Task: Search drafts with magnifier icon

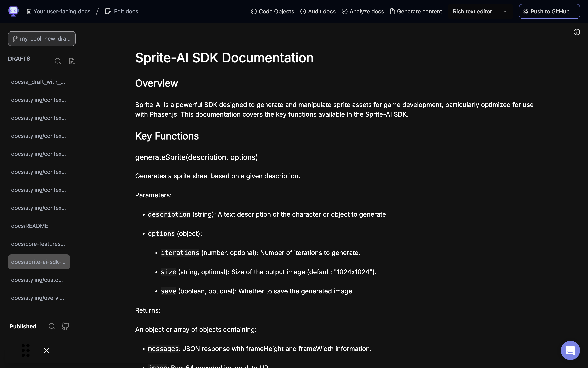Action: (58, 61)
